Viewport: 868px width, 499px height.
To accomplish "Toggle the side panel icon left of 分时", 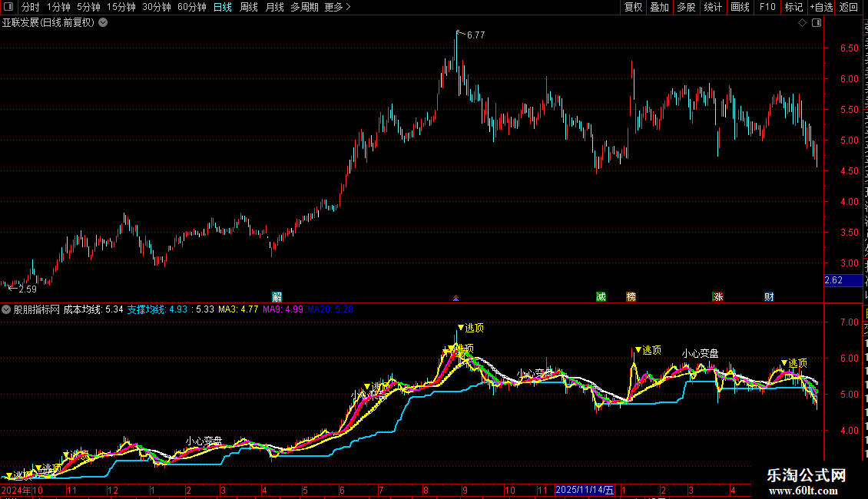I will (8, 7).
